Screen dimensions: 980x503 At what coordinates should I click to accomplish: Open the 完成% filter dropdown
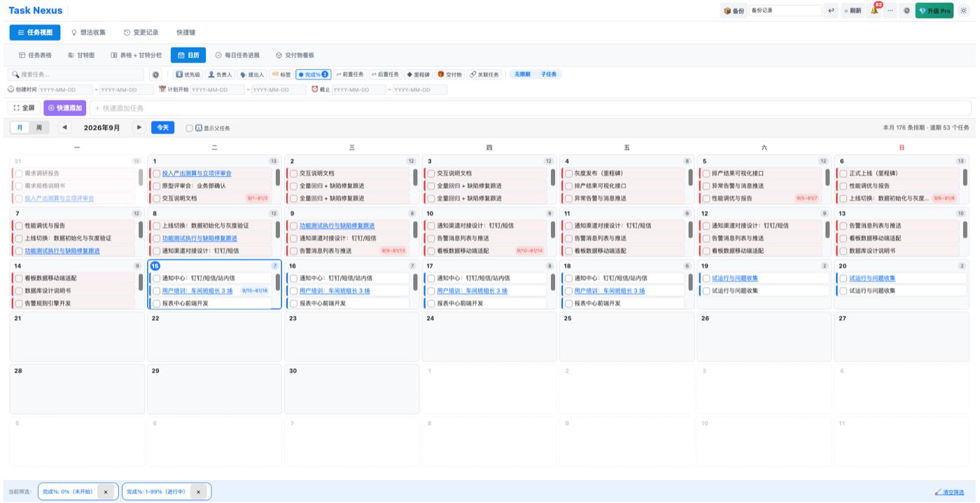tap(313, 74)
